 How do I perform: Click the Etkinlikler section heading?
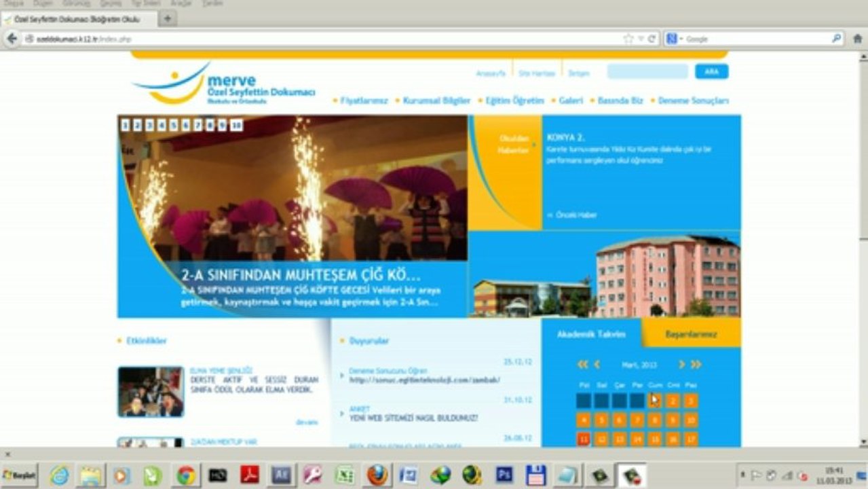pyautogui.click(x=146, y=341)
